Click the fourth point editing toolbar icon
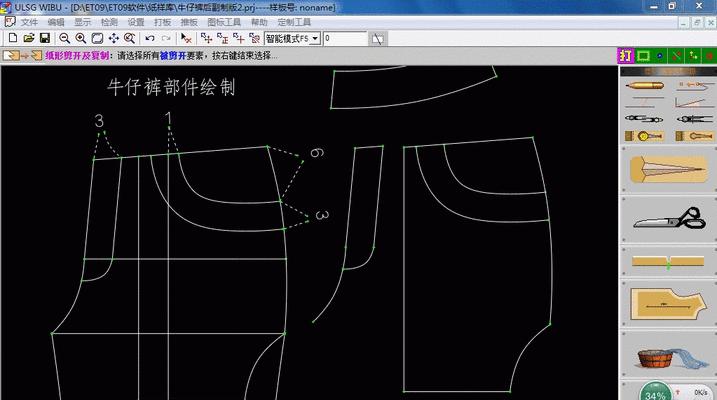717x400 pixels. 255,38
